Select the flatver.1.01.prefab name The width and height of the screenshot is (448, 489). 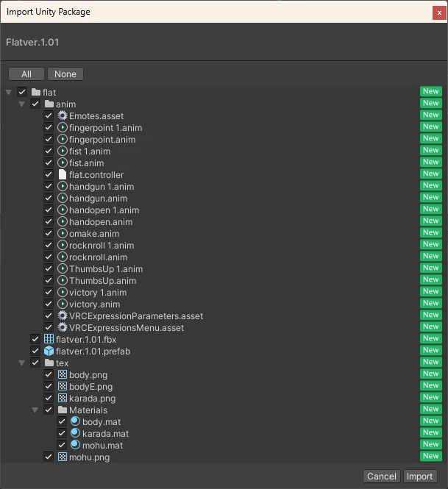[93, 351]
